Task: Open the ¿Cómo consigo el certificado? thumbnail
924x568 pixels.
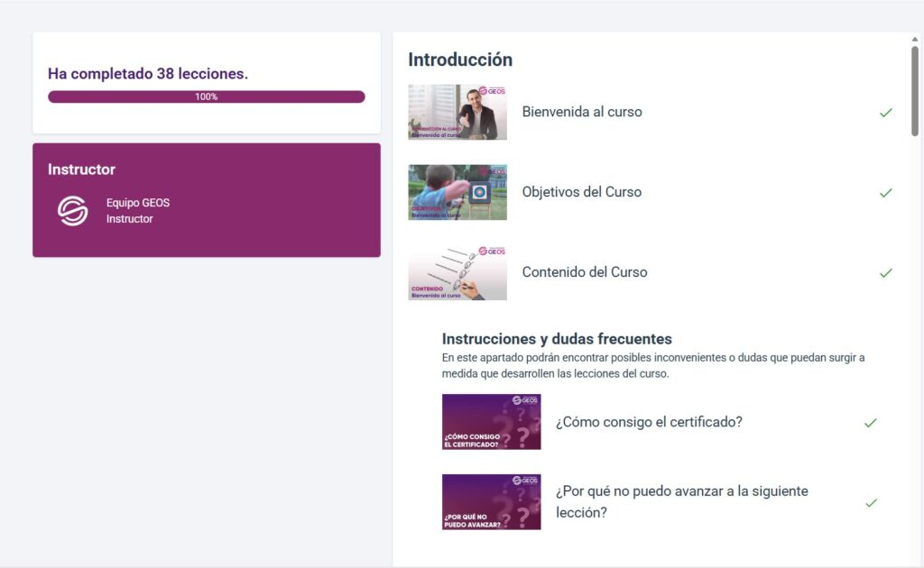Action: [491, 422]
